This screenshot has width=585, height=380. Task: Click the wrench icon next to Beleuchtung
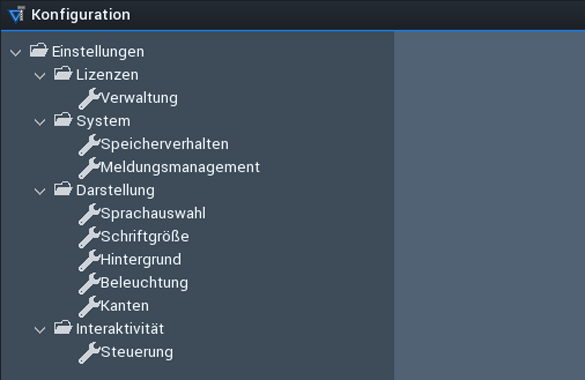[89, 283]
